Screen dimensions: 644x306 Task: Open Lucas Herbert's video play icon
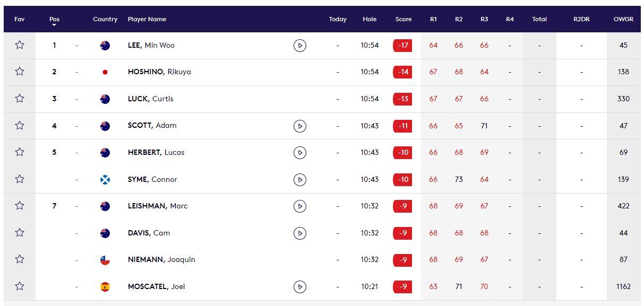click(x=299, y=153)
